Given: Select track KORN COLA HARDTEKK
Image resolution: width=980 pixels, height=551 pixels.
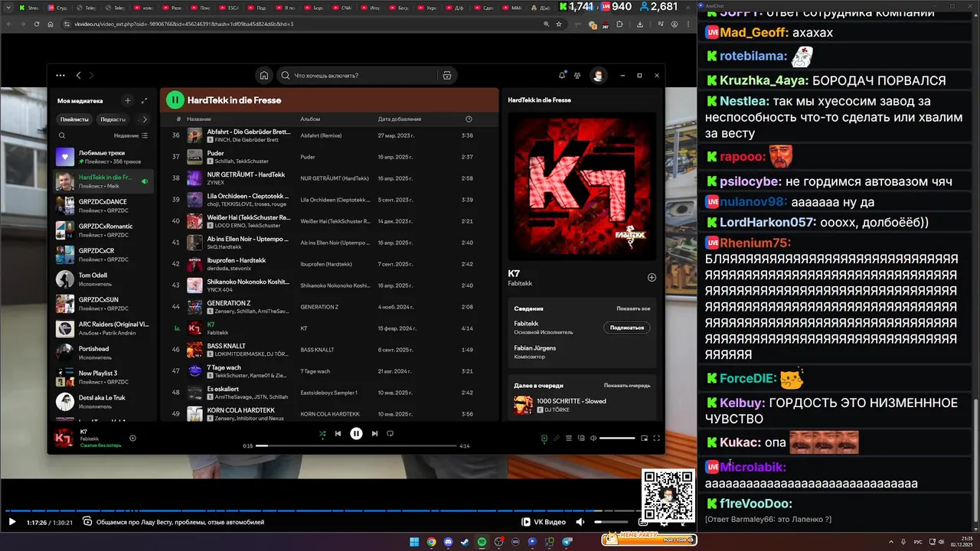Looking at the screenshot, I should click(x=329, y=414).
